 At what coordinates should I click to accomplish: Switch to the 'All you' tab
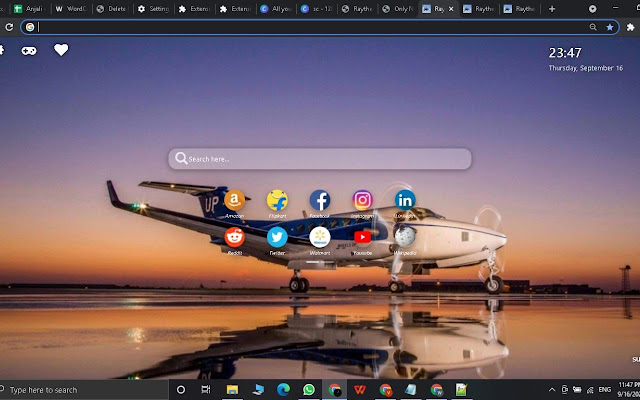point(277,9)
